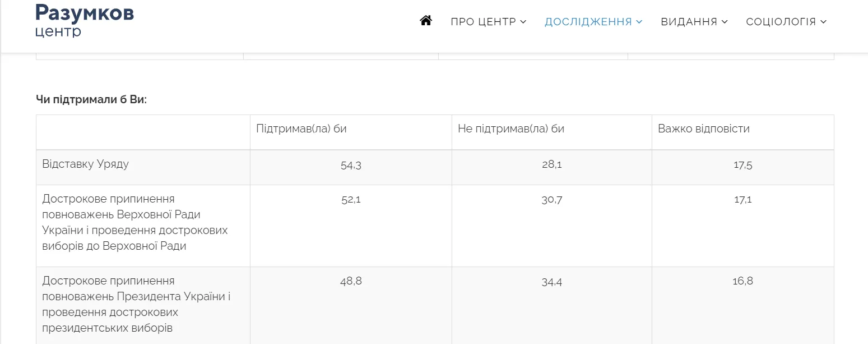
Task: Select the Важко відповісти column header
Action: point(703,129)
